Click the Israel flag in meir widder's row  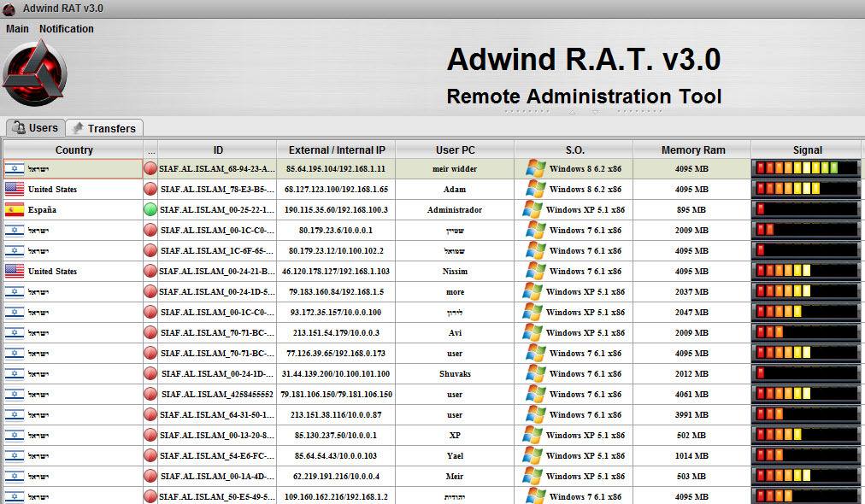(x=15, y=169)
